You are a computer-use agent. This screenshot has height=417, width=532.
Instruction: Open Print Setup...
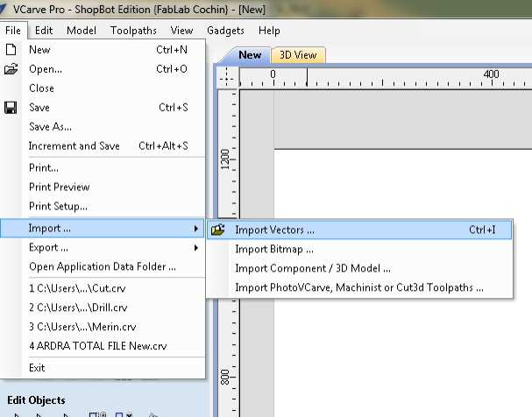(103, 206)
